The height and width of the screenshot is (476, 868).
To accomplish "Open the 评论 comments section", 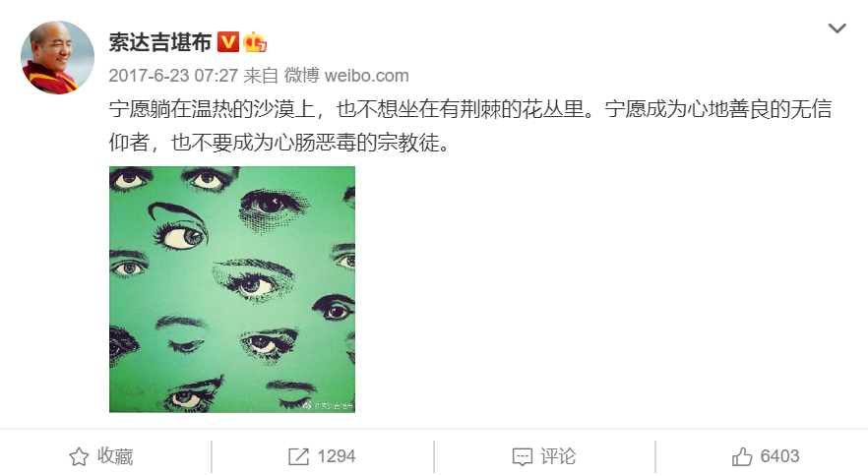I will coord(558,456).
